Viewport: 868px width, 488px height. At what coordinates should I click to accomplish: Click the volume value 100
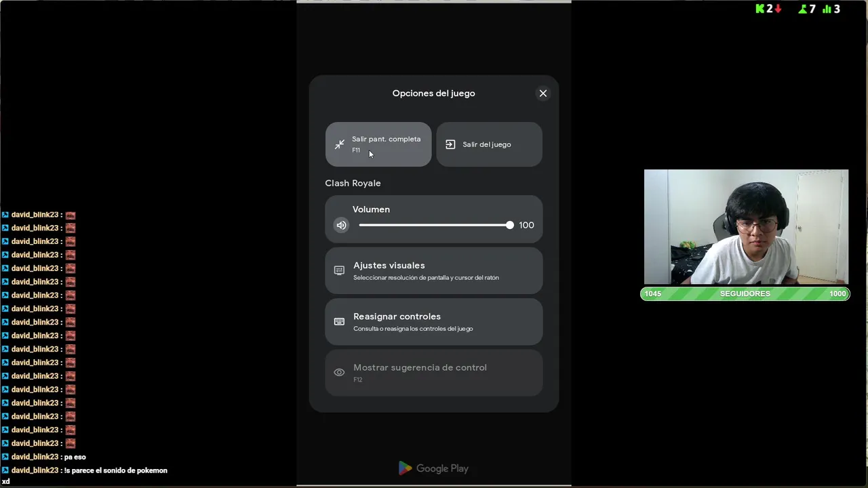click(x=526, y=225)
